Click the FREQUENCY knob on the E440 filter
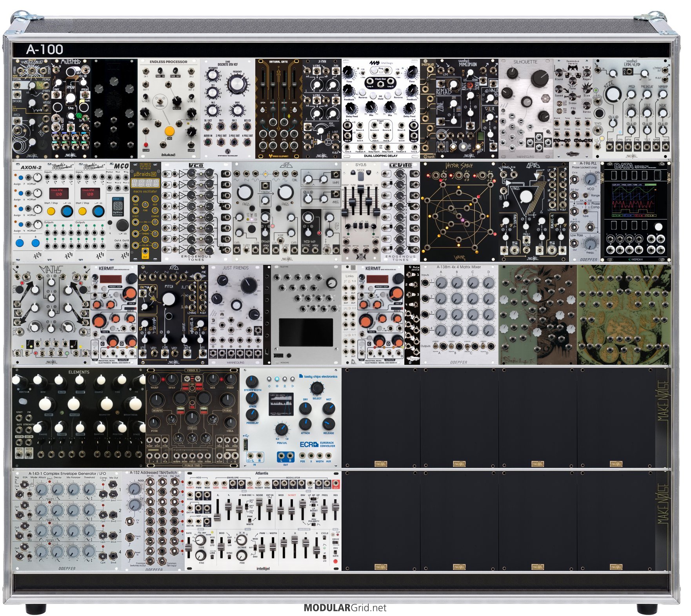The image size is (691, 616). pyautogui.click(x=236, y=83)
